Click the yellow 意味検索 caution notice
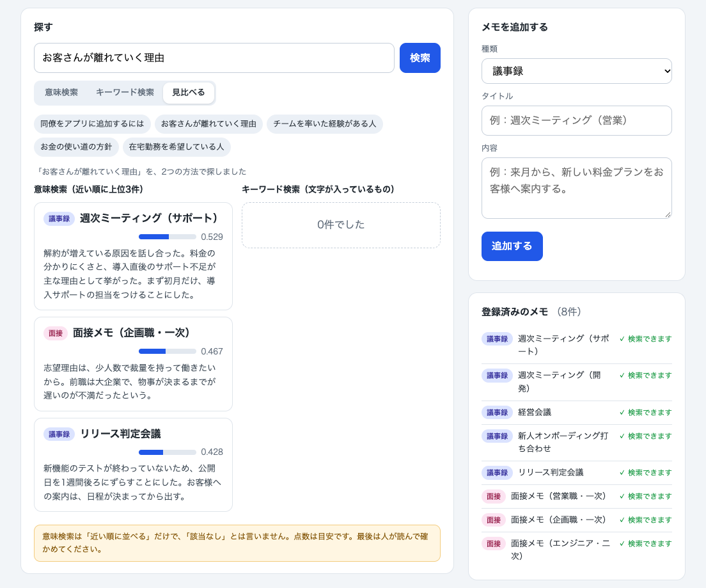This screenshot has height=588, width=706. 237,543
